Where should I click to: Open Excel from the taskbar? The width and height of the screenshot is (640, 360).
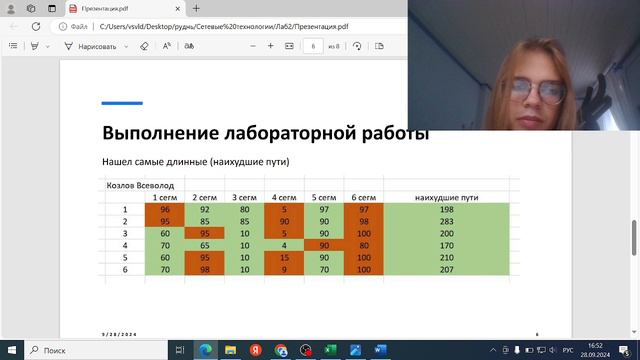tap(331, 350)
